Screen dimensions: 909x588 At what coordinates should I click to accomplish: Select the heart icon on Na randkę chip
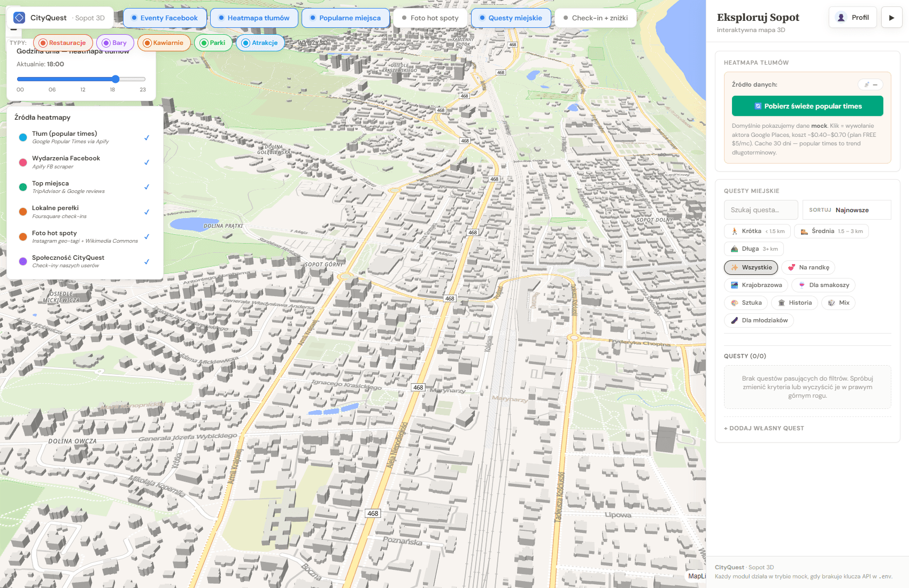(792, 267)
